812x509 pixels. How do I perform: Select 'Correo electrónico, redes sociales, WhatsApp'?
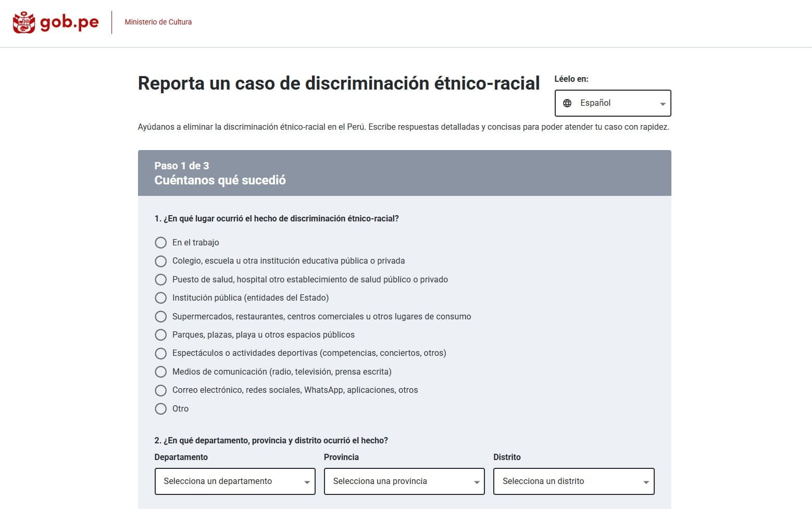pyautogui.click(x=161, y=390)
